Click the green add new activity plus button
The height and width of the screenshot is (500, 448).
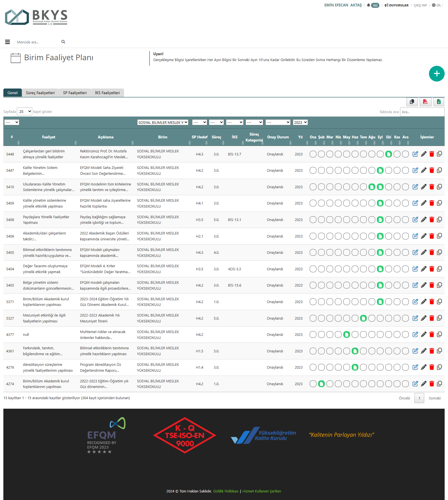[437, 74]
